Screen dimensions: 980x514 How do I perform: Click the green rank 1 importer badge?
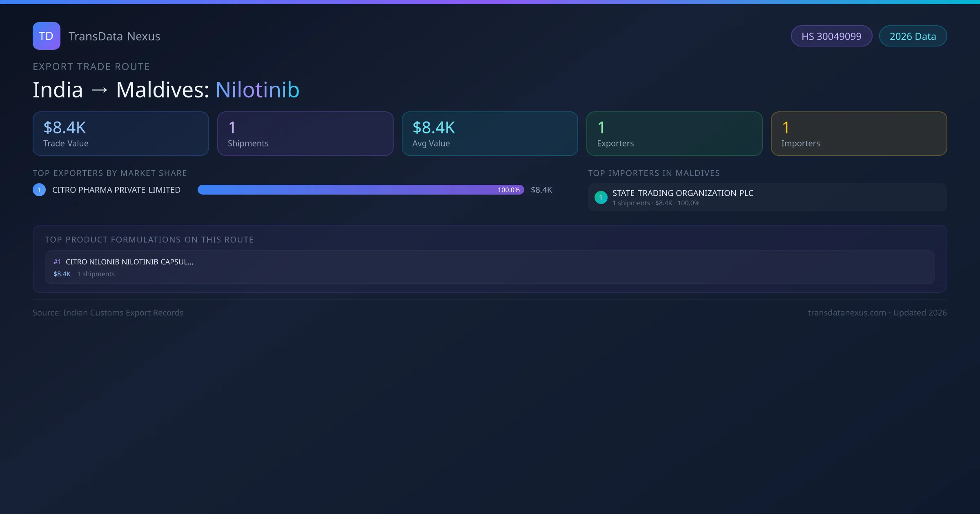601,197
